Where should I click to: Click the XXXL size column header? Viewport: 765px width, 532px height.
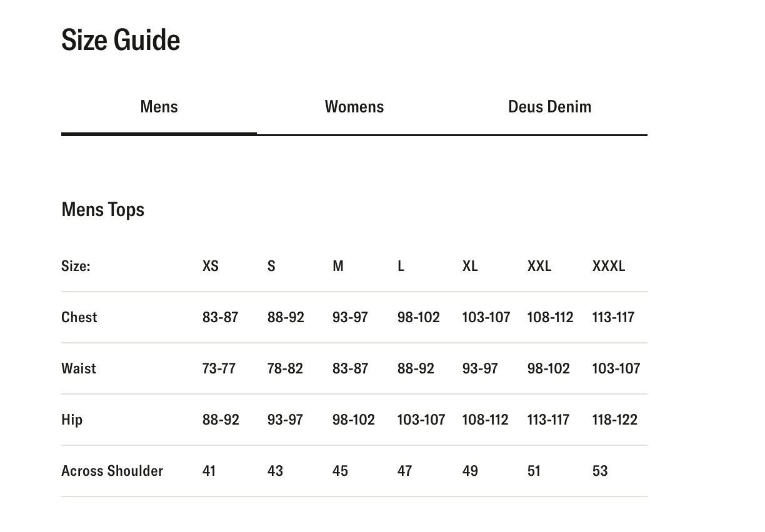[608, 266]
